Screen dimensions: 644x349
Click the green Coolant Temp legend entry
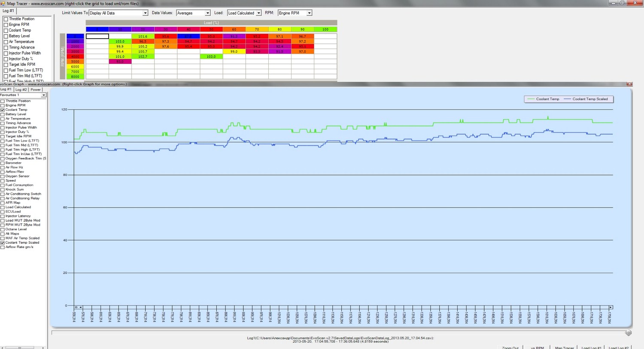pos(543,99)
